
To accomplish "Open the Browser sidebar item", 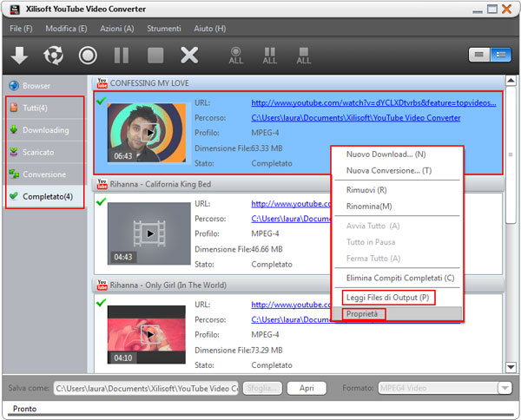I will coord(44,86).
